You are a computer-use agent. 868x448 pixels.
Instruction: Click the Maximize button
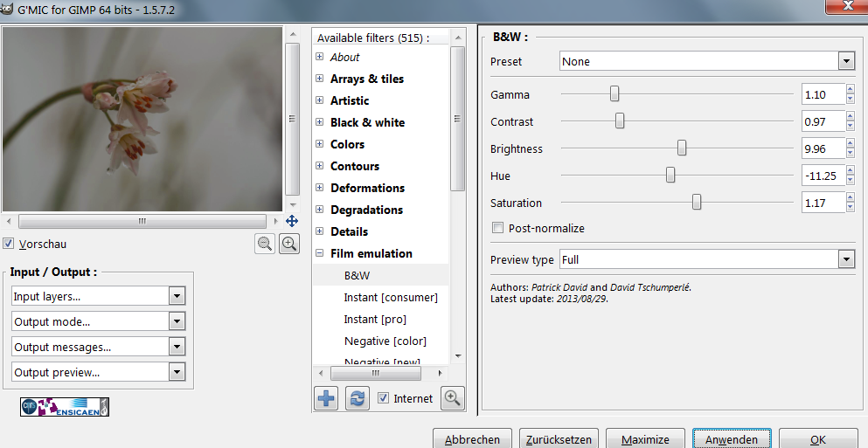click(645, 439)
